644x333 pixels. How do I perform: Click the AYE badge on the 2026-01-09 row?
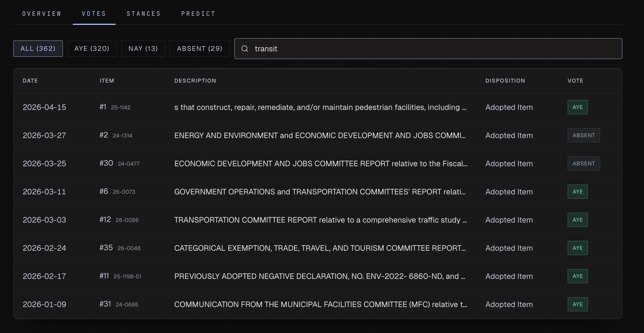click(578, 304)
